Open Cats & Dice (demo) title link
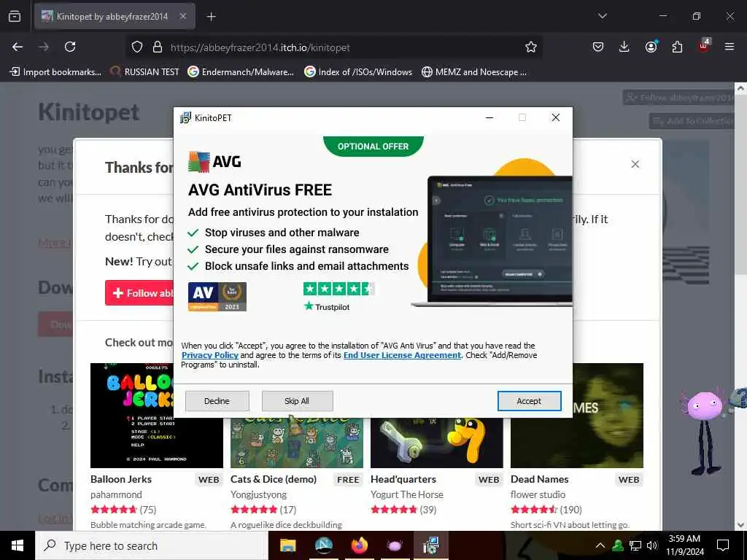This screenshot has width=747, height=560. (274, 480)
